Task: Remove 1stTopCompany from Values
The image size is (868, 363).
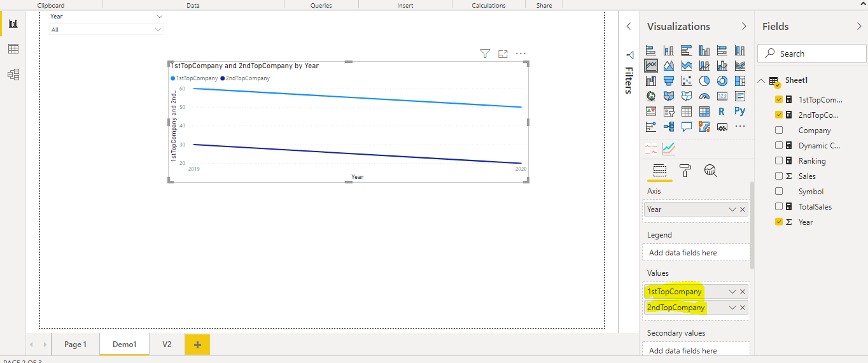Action: coord(743,292)
